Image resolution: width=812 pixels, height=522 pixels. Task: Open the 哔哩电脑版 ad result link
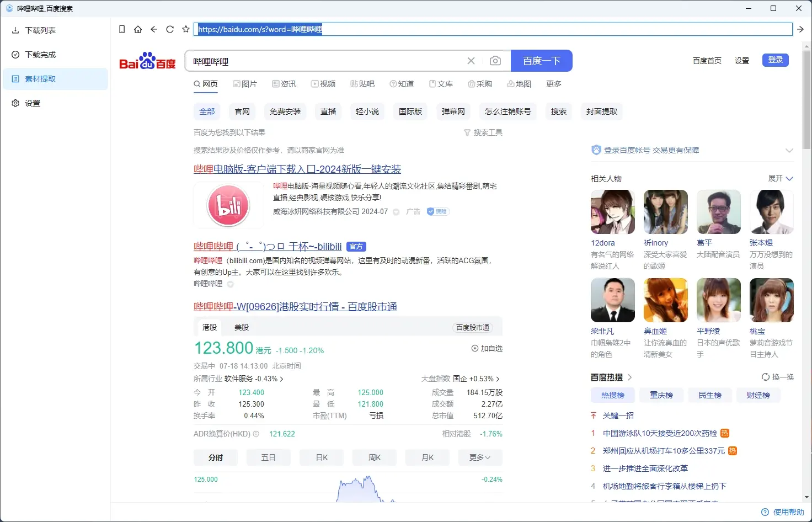click(x=297, y=169)
